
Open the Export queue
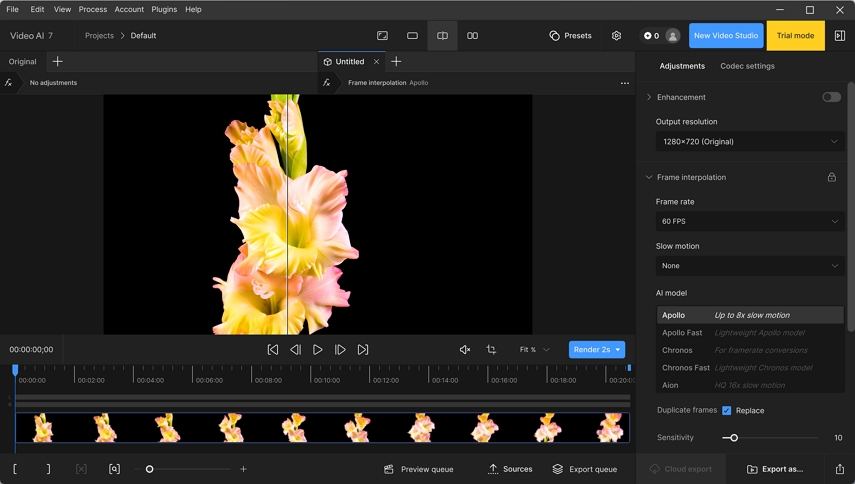585,469
